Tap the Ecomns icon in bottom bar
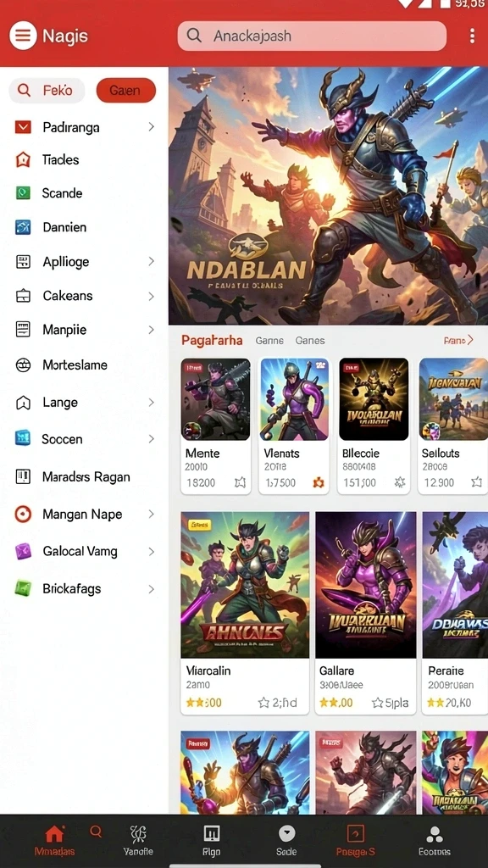 (x=435, y=834)
